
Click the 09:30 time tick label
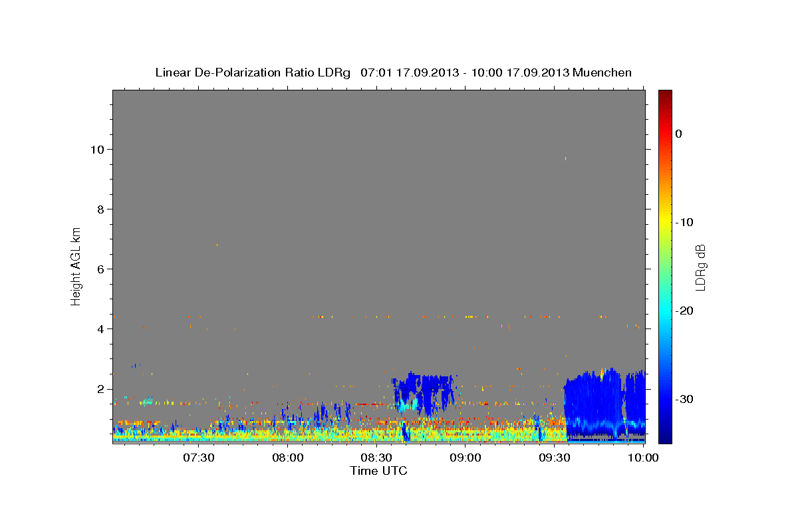pyautogui.click(x=555, y=458)
